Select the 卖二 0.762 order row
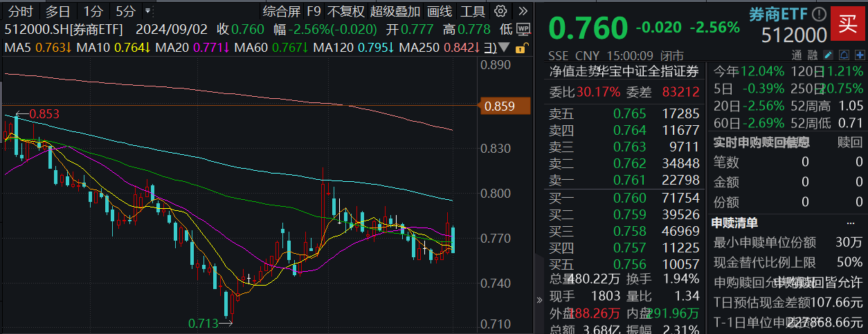The height and width of the screenshot is (334, 868). coord(624,163)
